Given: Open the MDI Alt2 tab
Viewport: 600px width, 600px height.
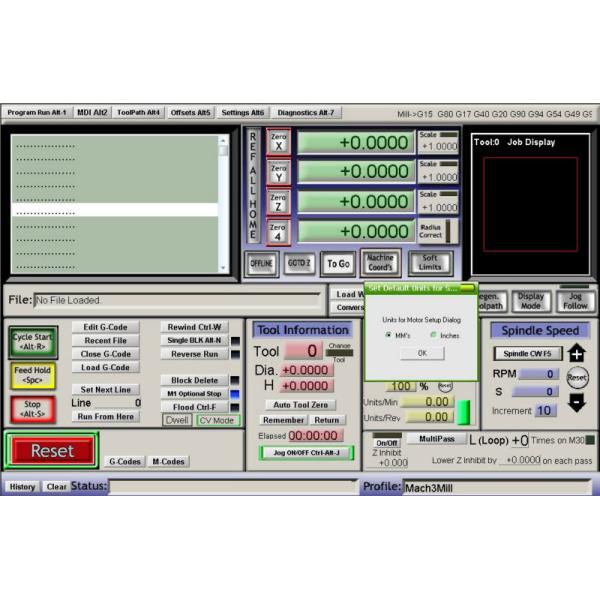Looking at the screenshot, I should (x=92, y=113).
